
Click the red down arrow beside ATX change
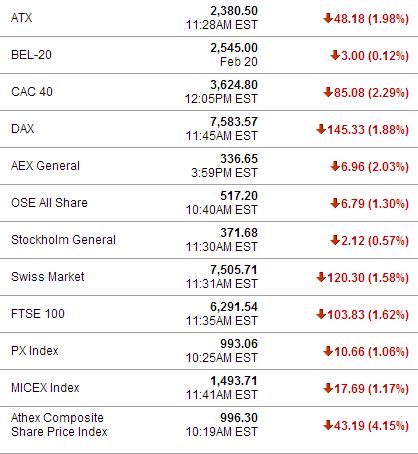pos(328,18)
